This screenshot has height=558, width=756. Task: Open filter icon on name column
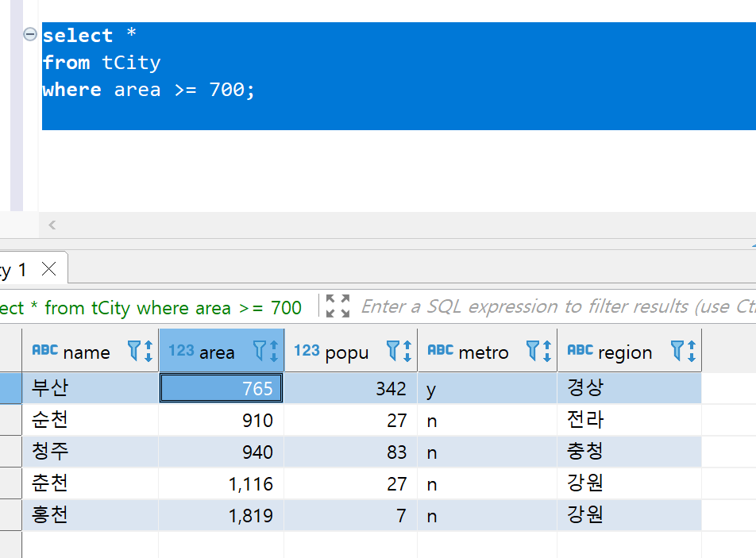click(x=133, y=350)
